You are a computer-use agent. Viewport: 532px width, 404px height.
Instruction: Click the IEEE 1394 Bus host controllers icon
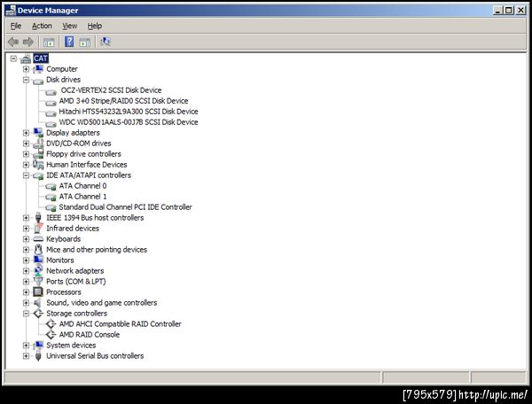[38, 218]
